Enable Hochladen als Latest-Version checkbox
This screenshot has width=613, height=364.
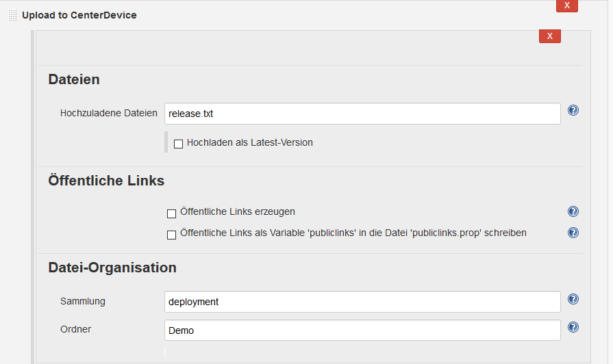click(179, 144)
